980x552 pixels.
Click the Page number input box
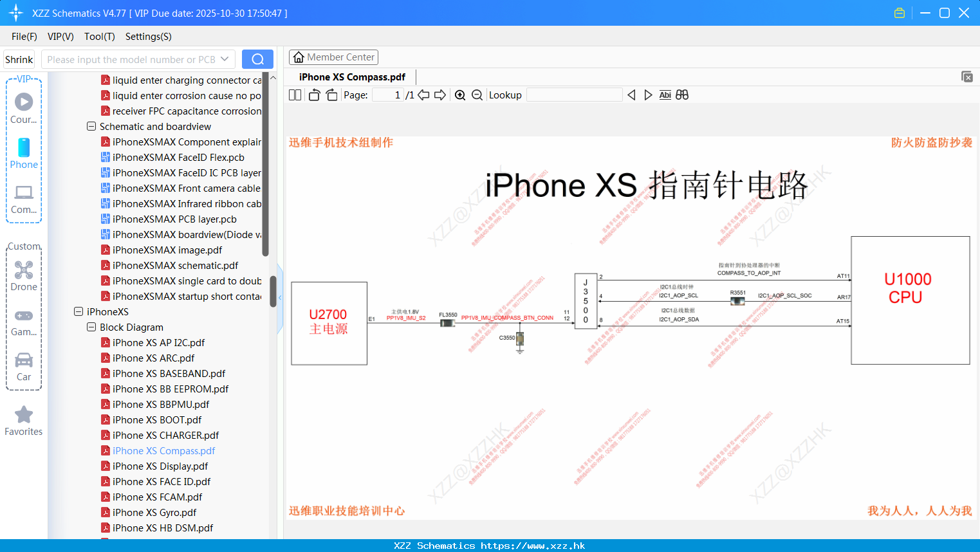(388, 95)
